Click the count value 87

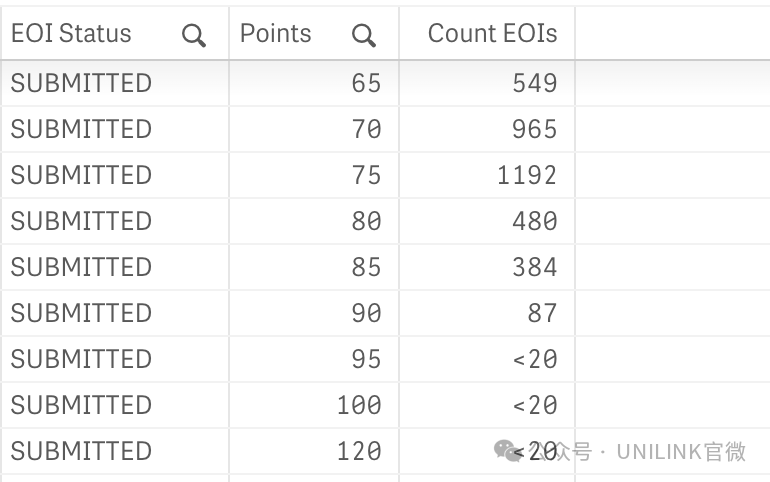click(543, 313)
